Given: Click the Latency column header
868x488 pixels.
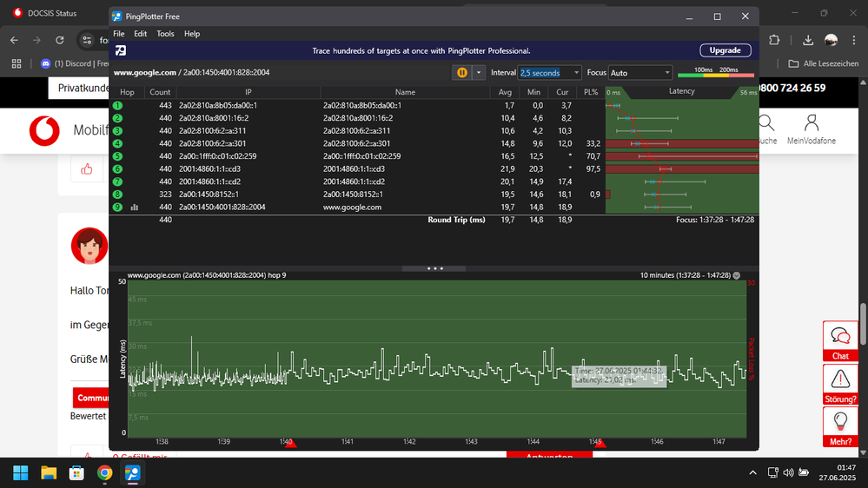Looking at the screenshot, I should click(x=681, y=91).
